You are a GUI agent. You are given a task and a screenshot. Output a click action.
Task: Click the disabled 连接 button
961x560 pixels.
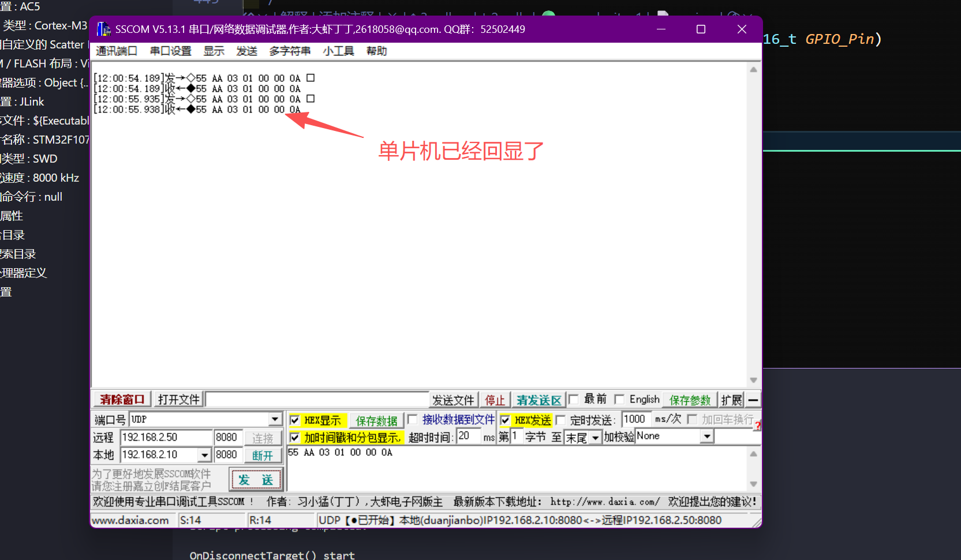point(263,438)
